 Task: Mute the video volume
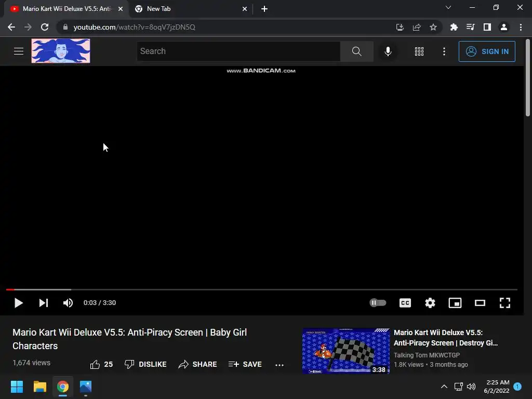pyautogui.click(x=68, y=303)
